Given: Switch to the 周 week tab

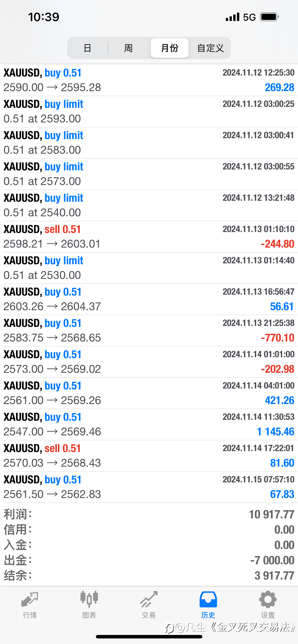Looking at the screenshot, I should click(x=129, y=48).
